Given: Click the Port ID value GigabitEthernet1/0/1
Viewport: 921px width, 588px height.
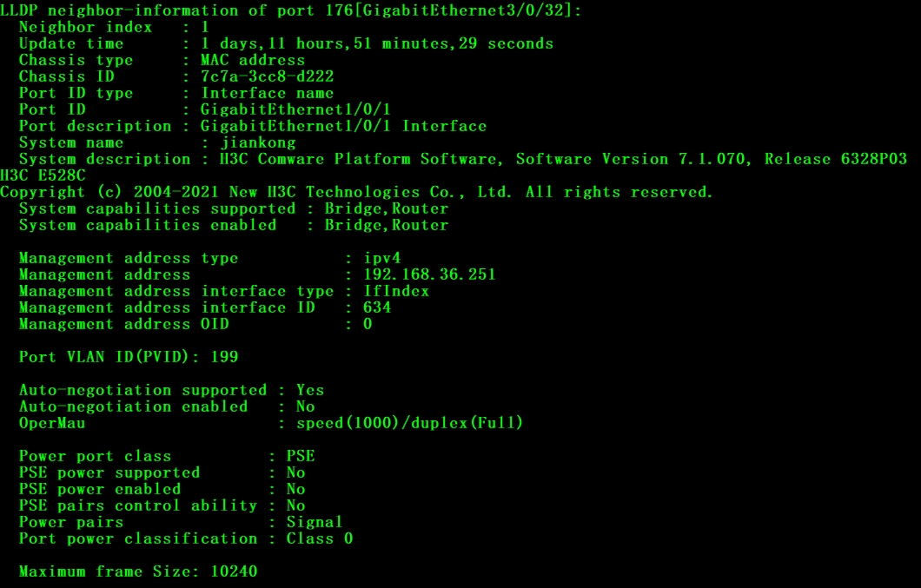Looking at the screenshot, I should click(x=296, y=109).
